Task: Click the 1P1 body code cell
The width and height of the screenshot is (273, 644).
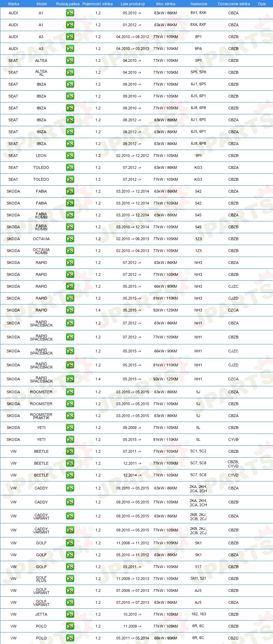Action: click(198, 156)
